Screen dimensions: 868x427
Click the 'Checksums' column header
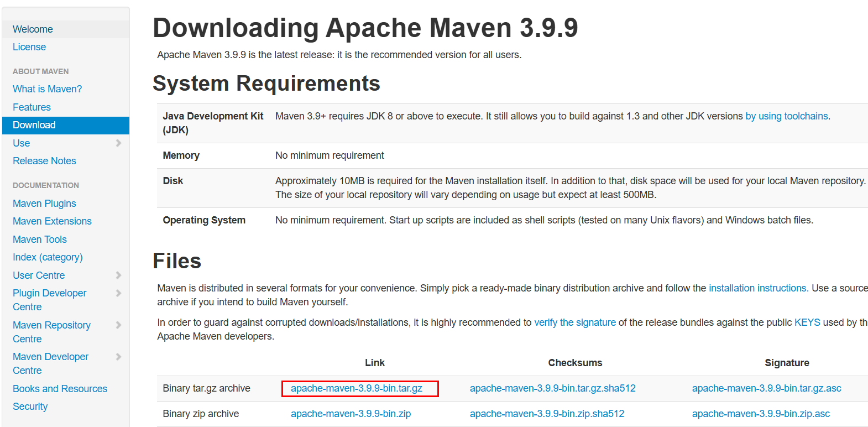point(575,363)
